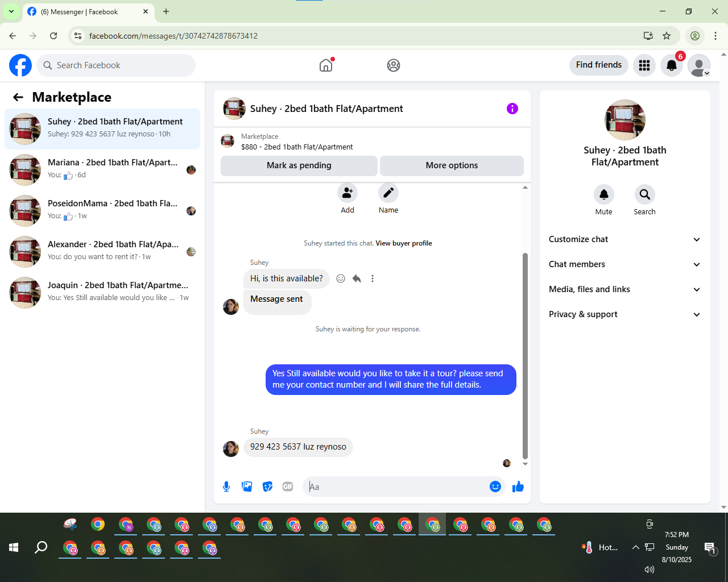
Task: Choose a sticker icon
Action: pos(267,487)
